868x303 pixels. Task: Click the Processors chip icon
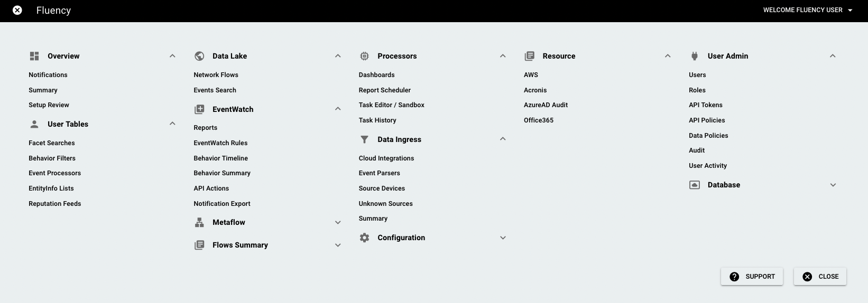click(364, 56)
